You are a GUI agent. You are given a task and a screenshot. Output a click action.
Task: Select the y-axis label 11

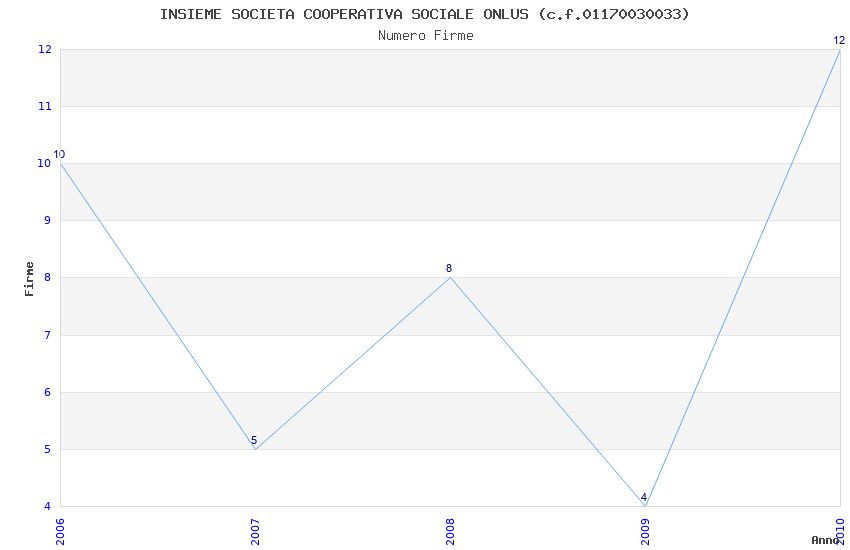pyautogui.click(x=45, y=106)
